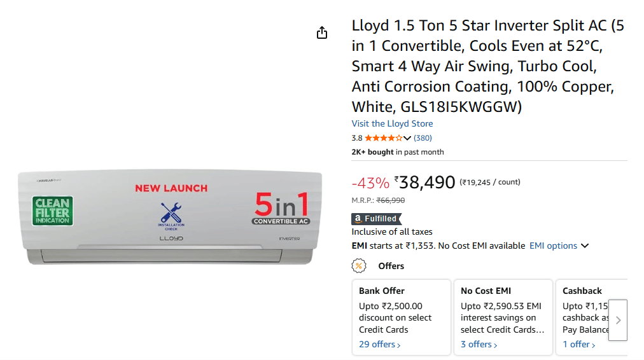Click the -43% discount label
Screen dimensions: 644x360
(370, 183)
